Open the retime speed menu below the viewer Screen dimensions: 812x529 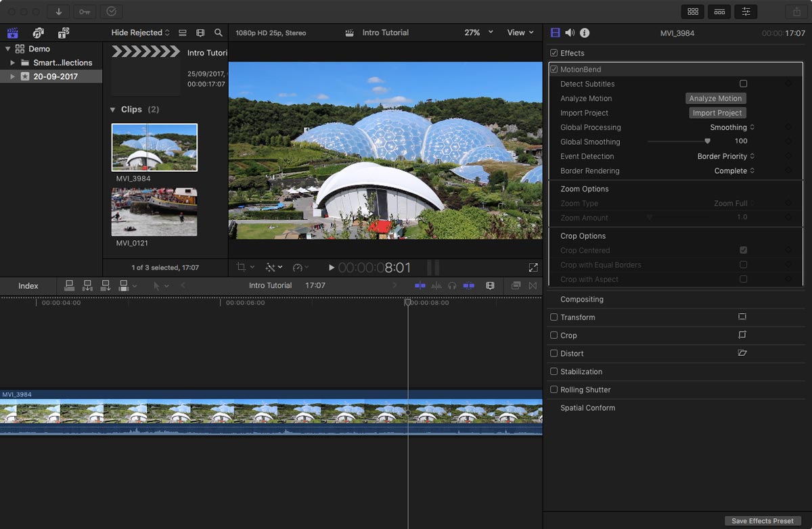301,268
